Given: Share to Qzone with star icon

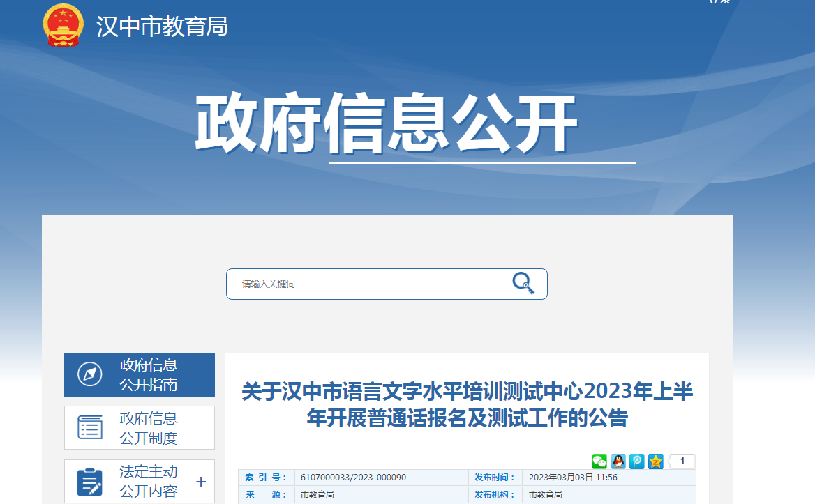Looking at the screenshot, I should click(655, 461).
